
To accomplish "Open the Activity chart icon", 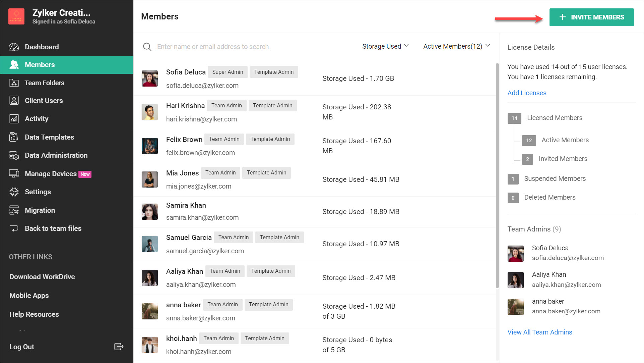I will (x=14, y=119).
